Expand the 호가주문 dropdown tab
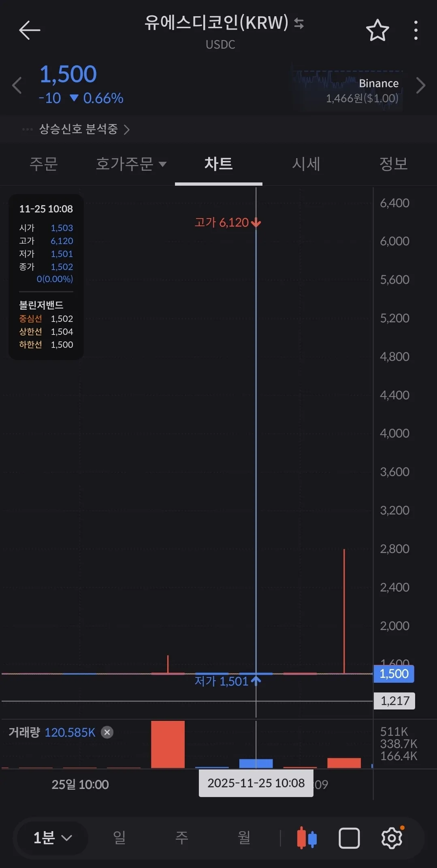 [131, 164]
